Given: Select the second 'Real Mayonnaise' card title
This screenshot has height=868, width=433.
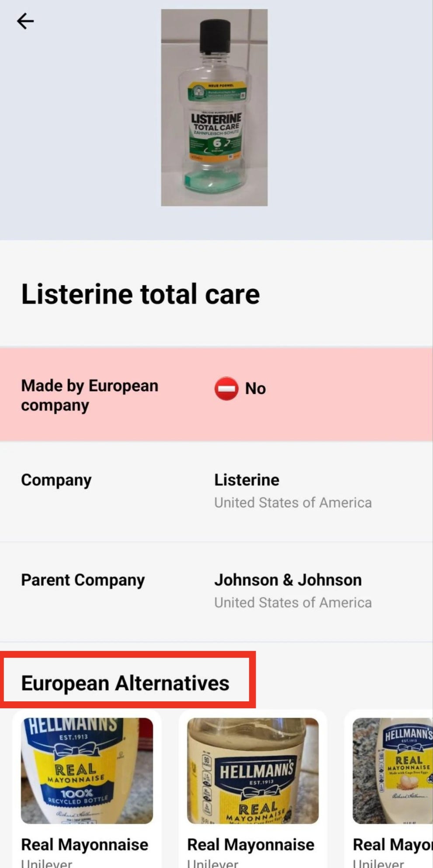Looking at the screenshot, I should [x=251, y=844].
